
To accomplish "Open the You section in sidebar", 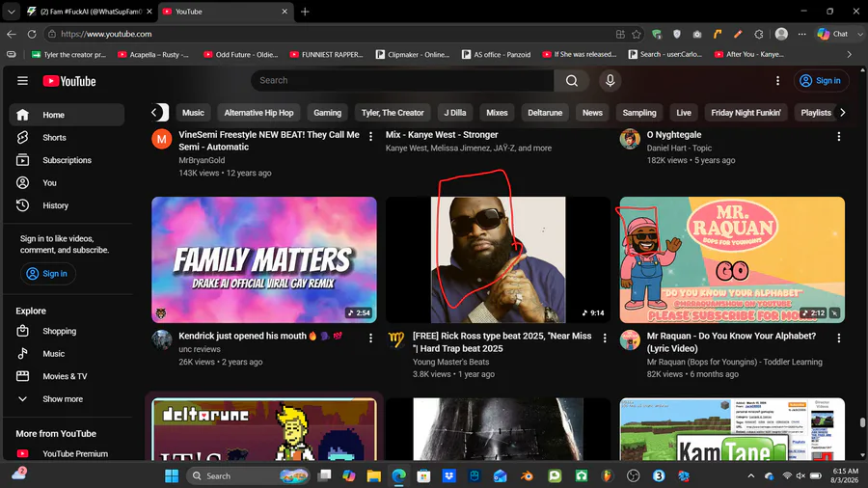I will pyautogui.click(x=67, y=182).
